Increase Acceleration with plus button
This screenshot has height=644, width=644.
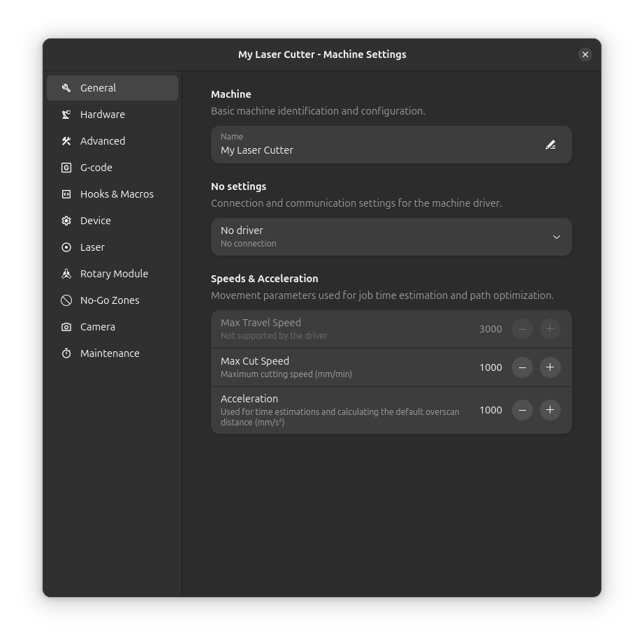[x=550, y=410]
